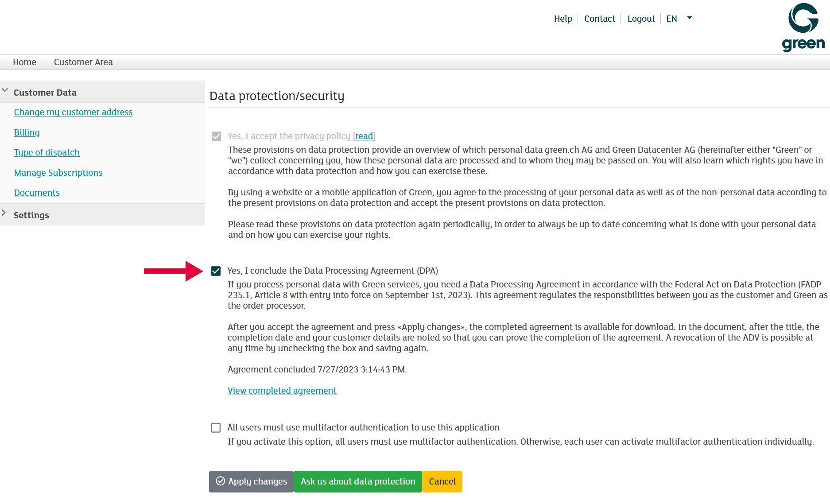Uncheck the Data Processing Agreement checkbox
The height and width of the screenshot is (504, 830).
tap(216, 271)
